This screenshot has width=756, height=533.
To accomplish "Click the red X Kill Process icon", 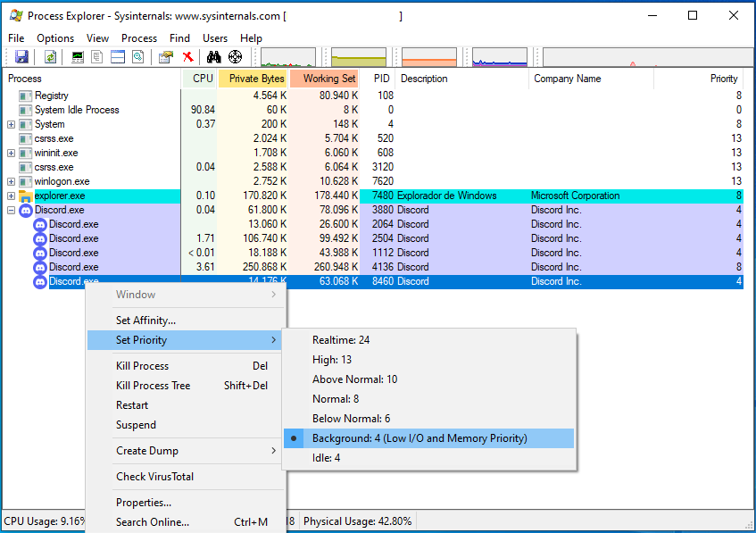I will tap(188, 57).
